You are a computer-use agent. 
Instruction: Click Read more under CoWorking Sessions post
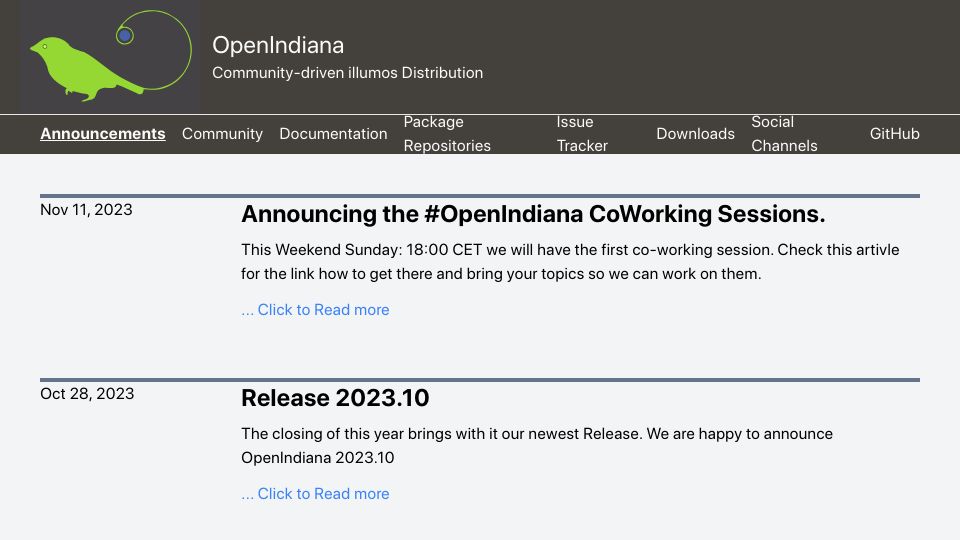315,310
